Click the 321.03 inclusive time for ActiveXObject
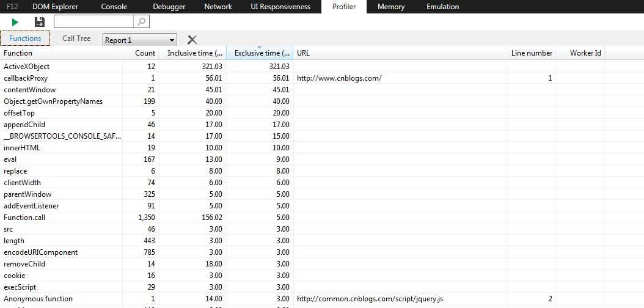 coord(212,66)
